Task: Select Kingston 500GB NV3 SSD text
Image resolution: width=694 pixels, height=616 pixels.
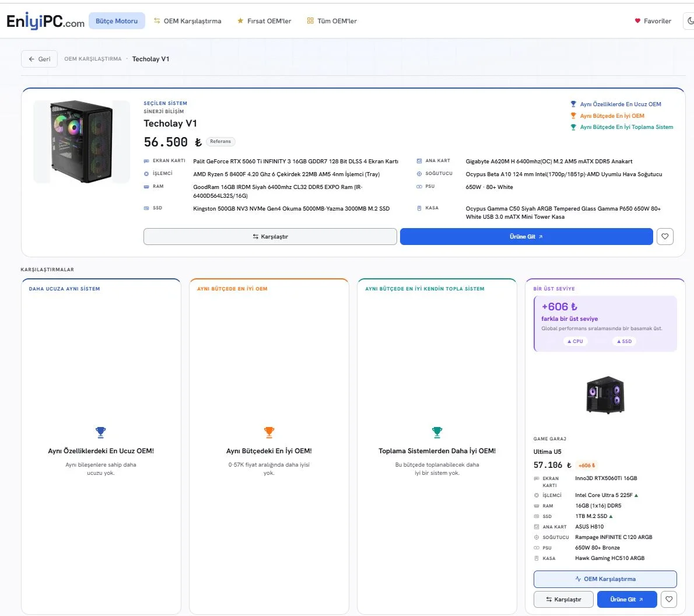Action: pos(291,209)
